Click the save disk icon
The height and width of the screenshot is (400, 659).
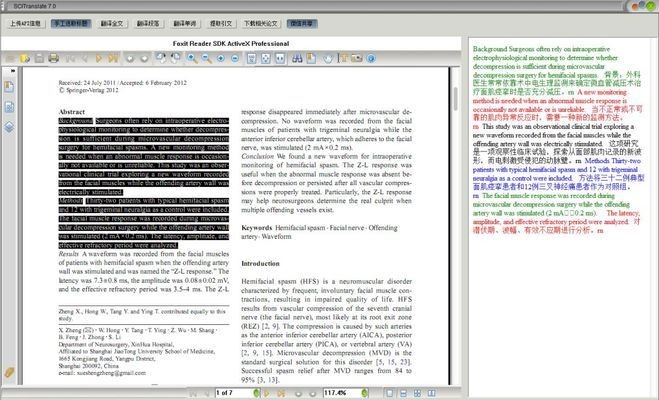click(39, 59)
